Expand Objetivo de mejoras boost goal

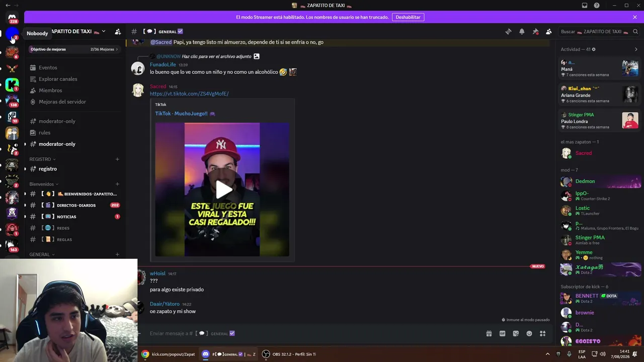(74, 49)
